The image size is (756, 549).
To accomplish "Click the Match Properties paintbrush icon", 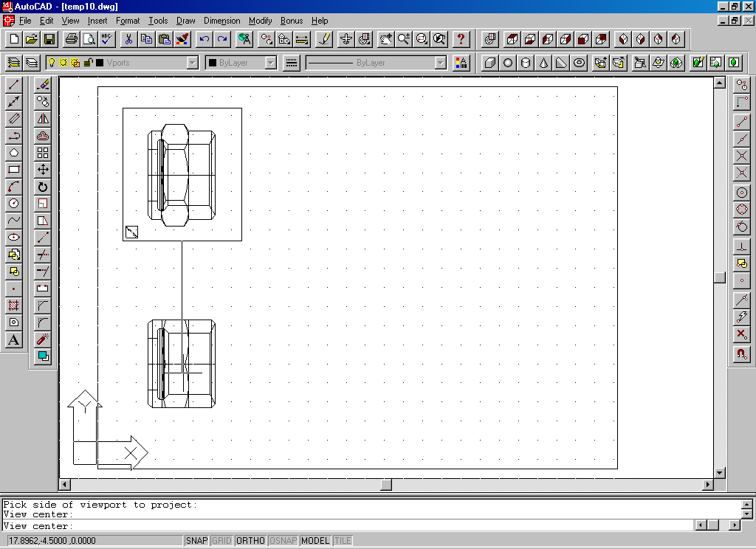I will point(183,39).
